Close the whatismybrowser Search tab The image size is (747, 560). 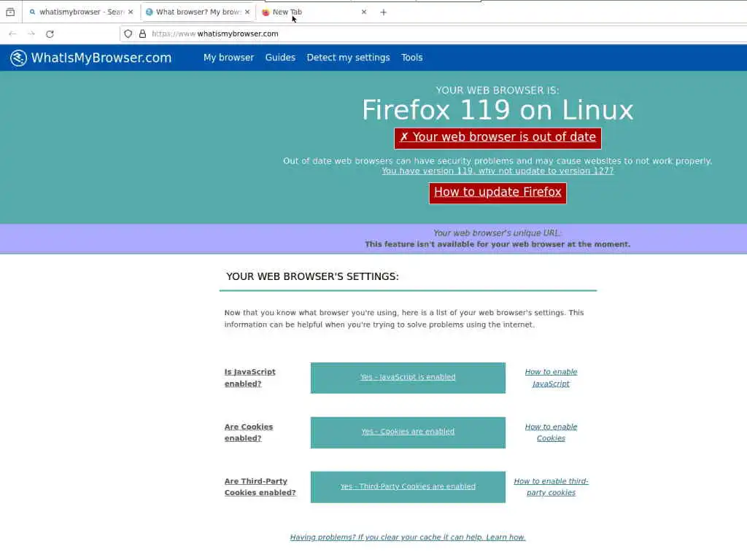131,12
